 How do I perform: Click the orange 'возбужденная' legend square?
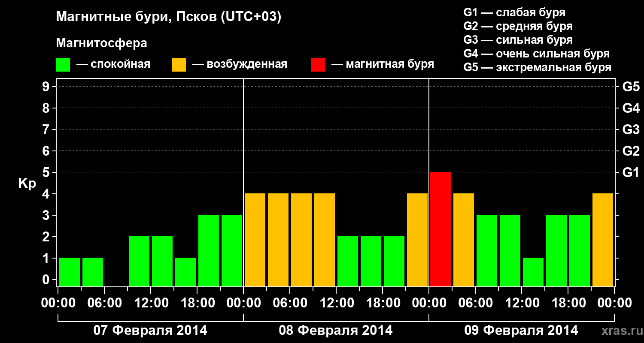179,65
